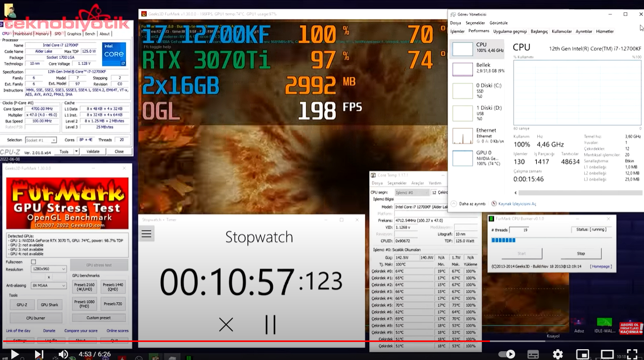The height and width of the screenshot is (360, 644).
Task: Follow Link of the day in FurMark
Action: click(18, 331)
